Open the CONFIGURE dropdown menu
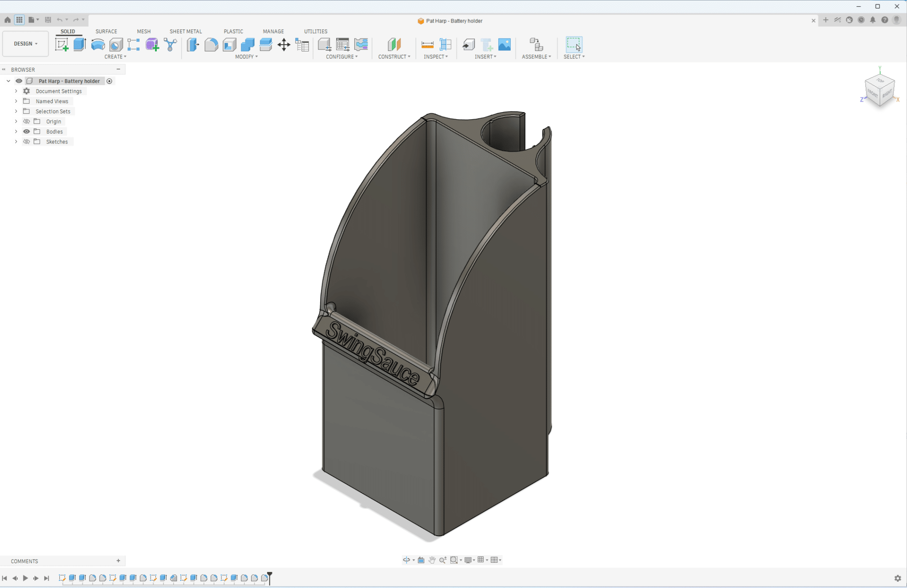Image resolution: width=907 pixels, height=588 pixels. (342, 57)
